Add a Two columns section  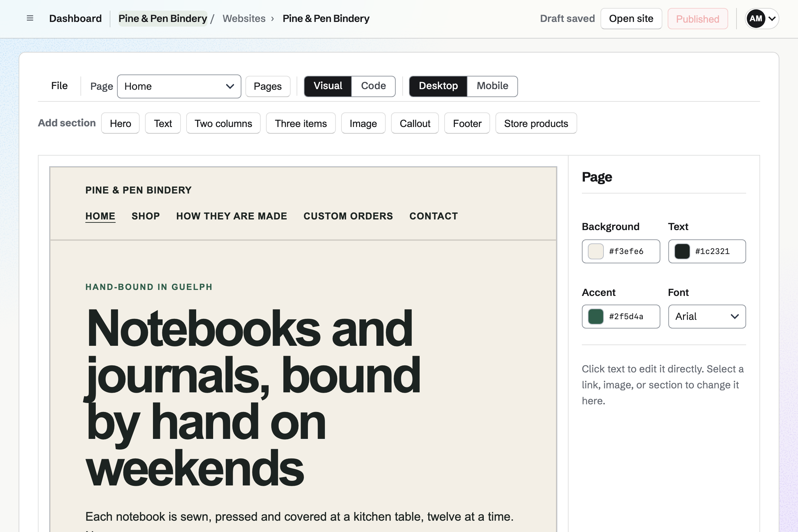point(223,123)
